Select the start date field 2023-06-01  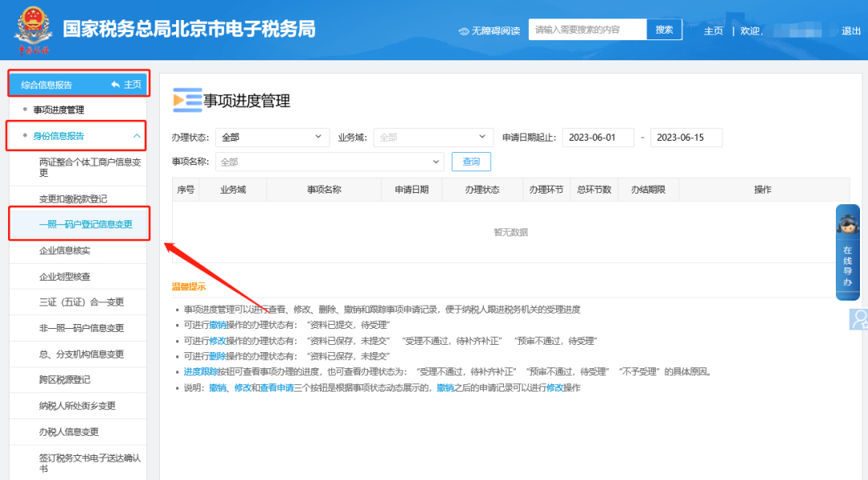[x=597, y=137]
